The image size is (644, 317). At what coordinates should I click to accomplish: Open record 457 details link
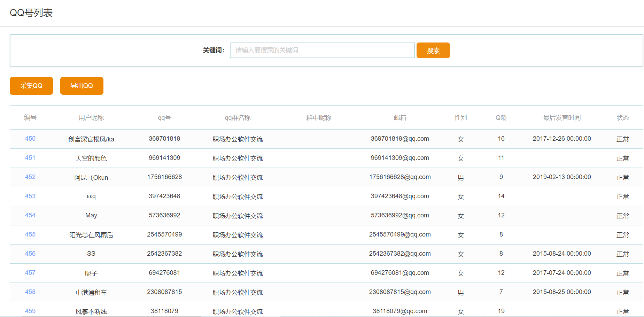[x=30, y=273]
